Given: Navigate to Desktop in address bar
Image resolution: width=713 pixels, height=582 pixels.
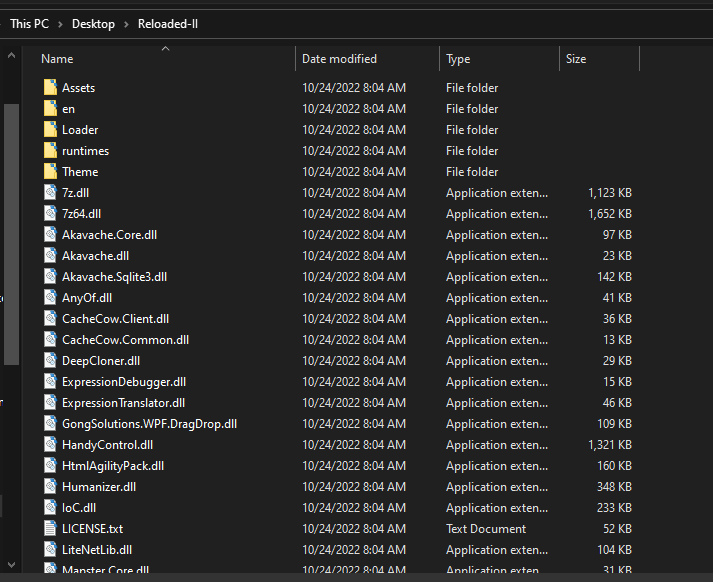Looking at the screenshot, I should coord(93,23).
